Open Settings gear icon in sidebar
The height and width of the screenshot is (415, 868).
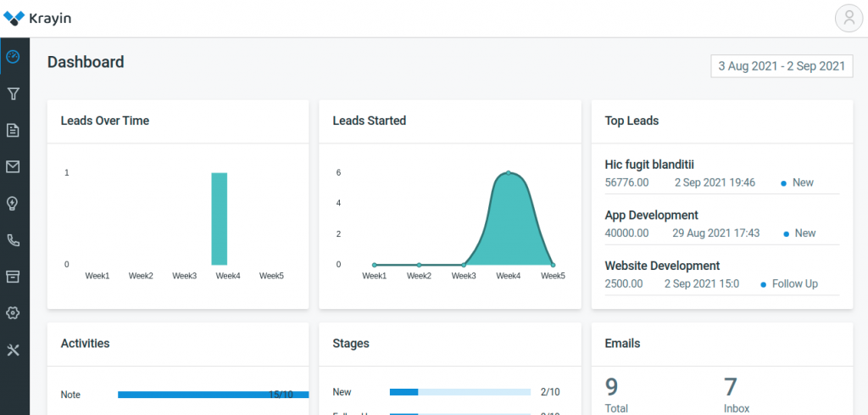pos(14,313)
